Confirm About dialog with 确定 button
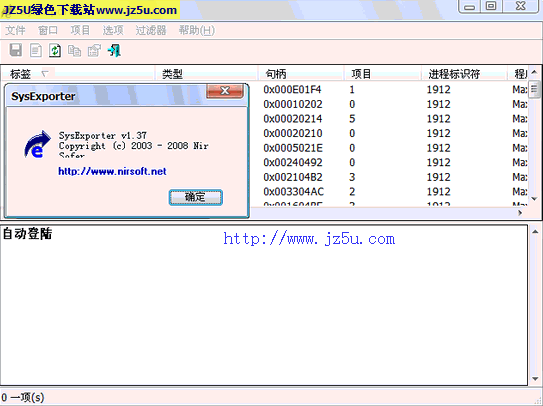 pyautogui.click(x=196, y=197)
